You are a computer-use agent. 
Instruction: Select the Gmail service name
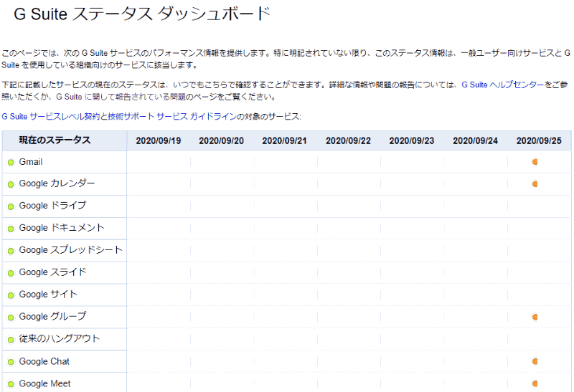pyautogui.click(x=31, y=162)
